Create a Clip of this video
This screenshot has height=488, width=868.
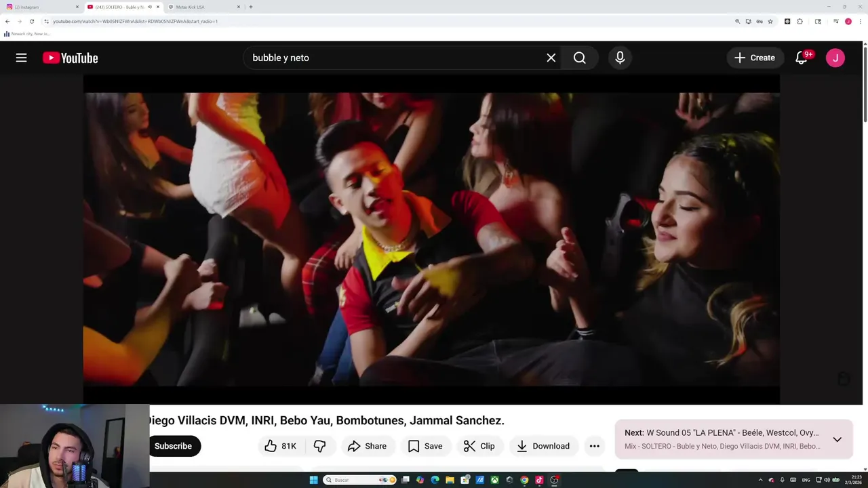click(479, 446)
